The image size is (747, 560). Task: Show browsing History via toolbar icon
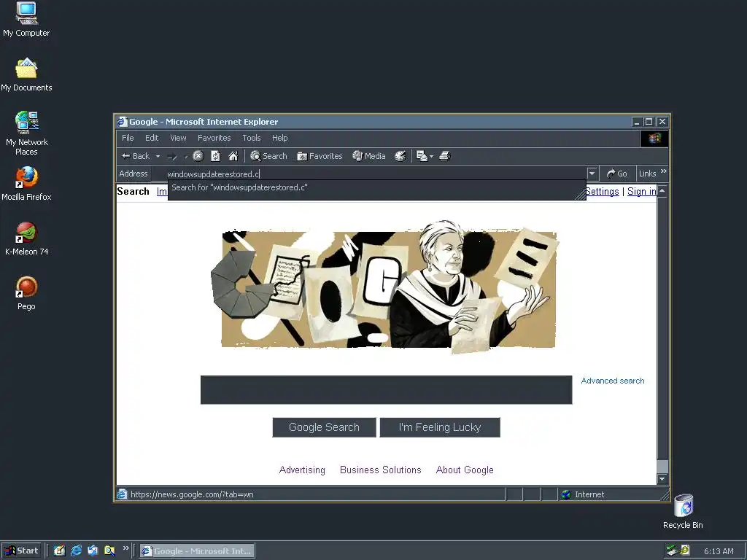pos(400,156)
